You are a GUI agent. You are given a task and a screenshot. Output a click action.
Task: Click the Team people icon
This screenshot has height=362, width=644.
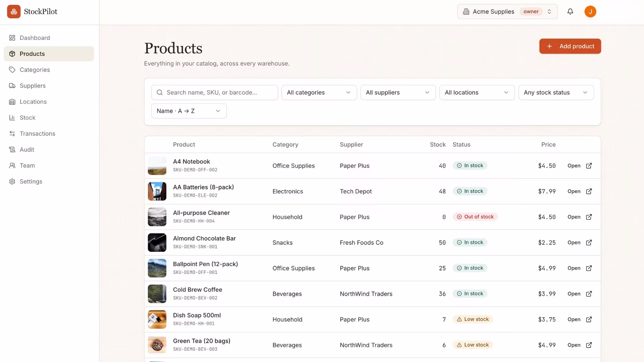(x=12, y=166)
